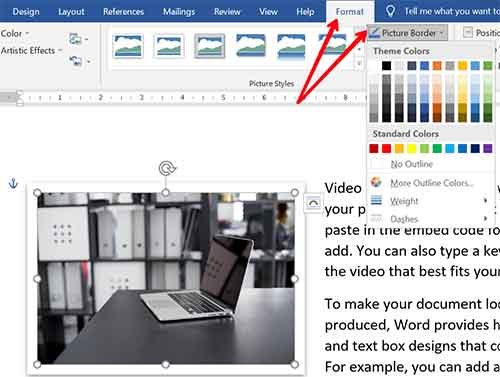This screenshot has height=377, width=500.
Task: Switch to the Layout tab
Action: coord(71,12)
